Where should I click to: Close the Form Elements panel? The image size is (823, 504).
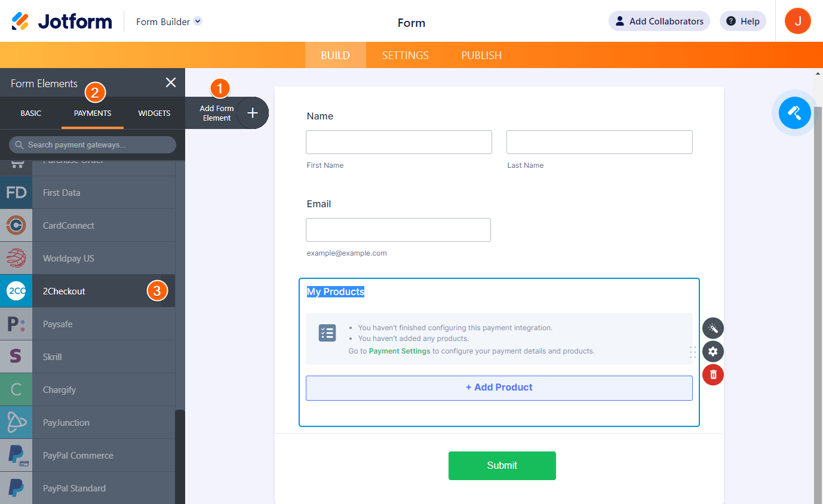click(171, 82)
